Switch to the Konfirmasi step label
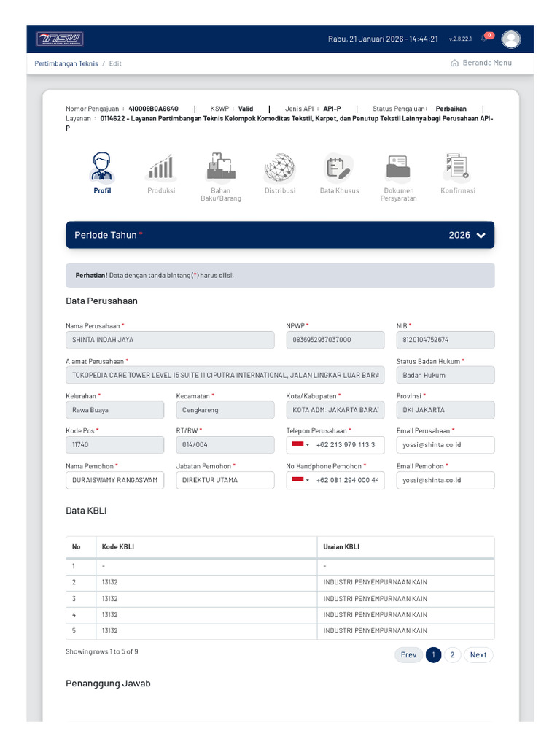This screenshot has width=560, height=747. click(458, 190)
